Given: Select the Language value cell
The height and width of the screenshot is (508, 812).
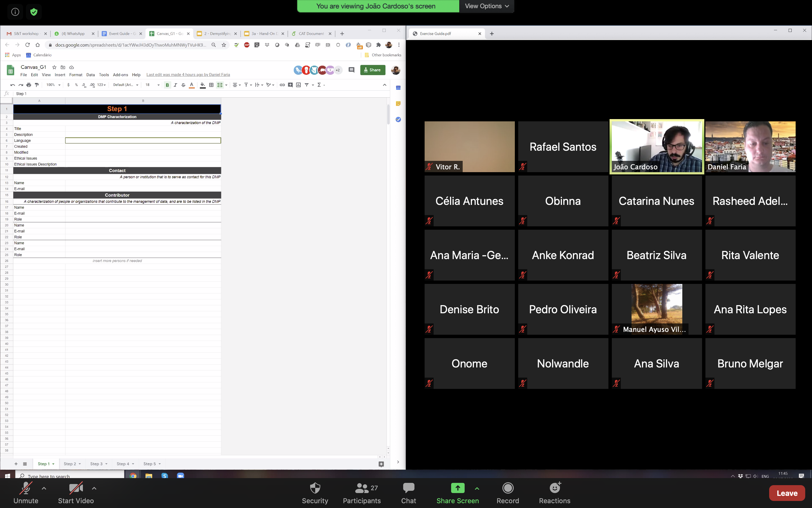Looking at the screenshot, I should (143, 141).
